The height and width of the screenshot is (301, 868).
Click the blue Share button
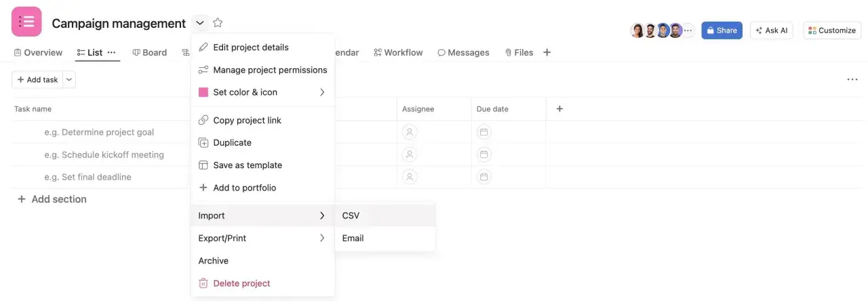coord(722,31)
